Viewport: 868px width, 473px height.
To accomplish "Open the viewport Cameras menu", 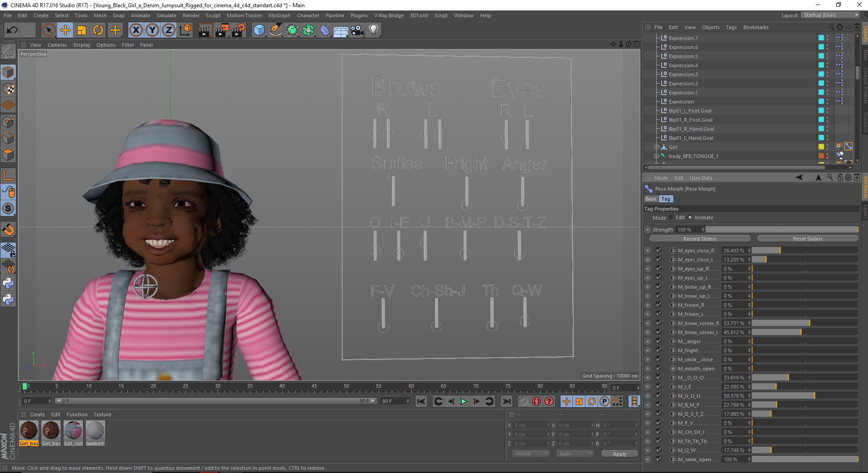I will [x=57, y=45].
